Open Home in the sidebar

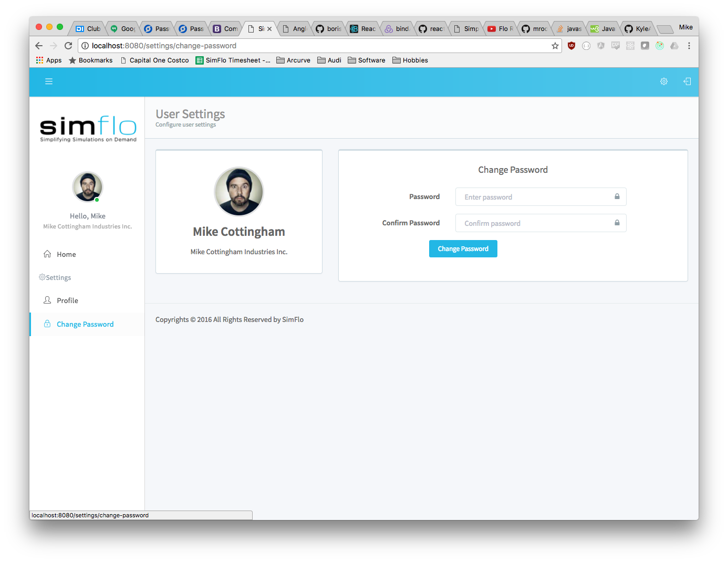(66, 254)
